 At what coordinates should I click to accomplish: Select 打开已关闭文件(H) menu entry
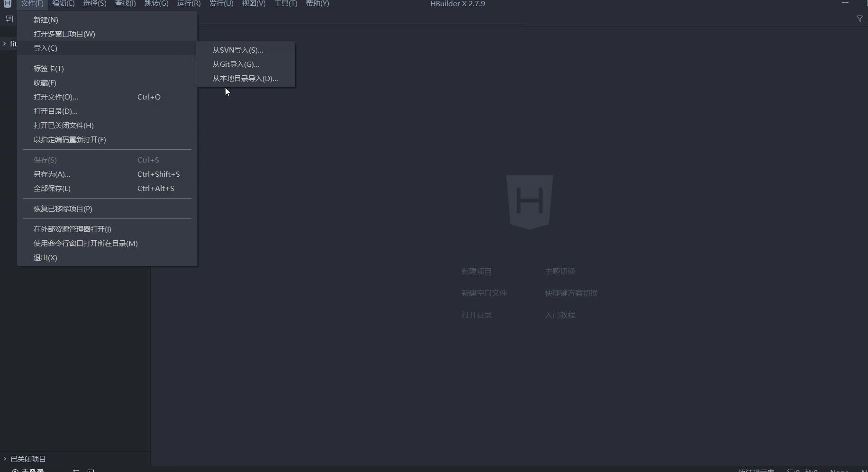click(107, 126)
